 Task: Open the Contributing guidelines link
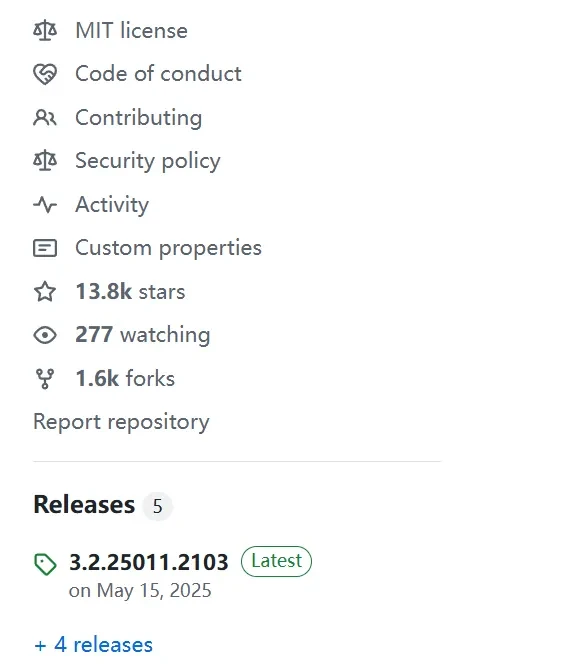[139, 118]
